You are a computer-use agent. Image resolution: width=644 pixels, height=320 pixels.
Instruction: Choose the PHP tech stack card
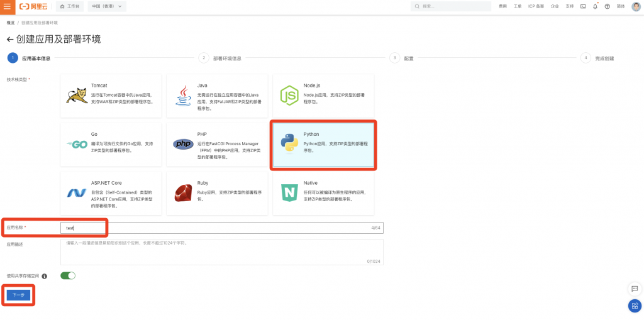[x=217, y=145]
